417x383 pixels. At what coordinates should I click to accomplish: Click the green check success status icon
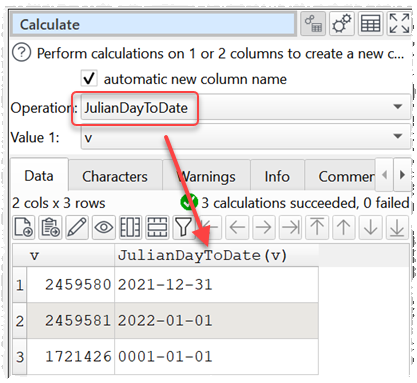point(189,202)
